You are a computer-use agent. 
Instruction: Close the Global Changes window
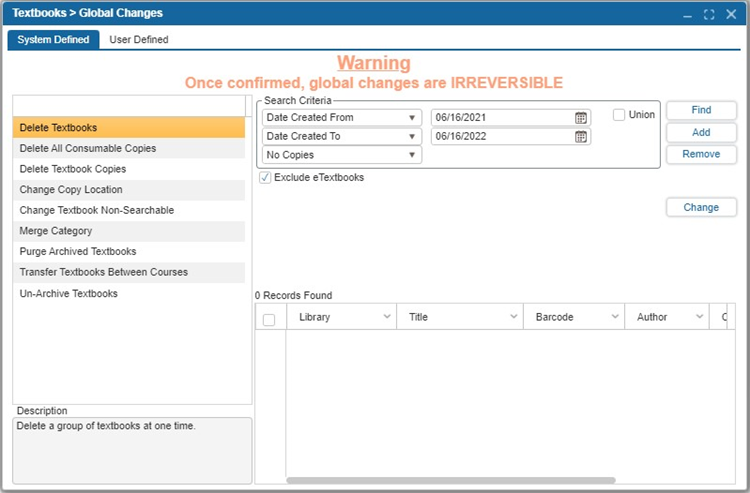click(731, 14)
